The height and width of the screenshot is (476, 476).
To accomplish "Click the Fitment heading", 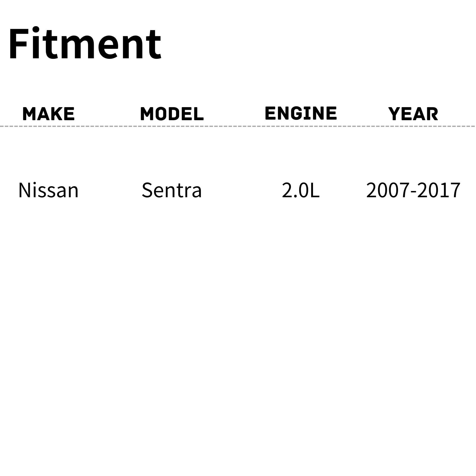I will click(x=85, y=44).
